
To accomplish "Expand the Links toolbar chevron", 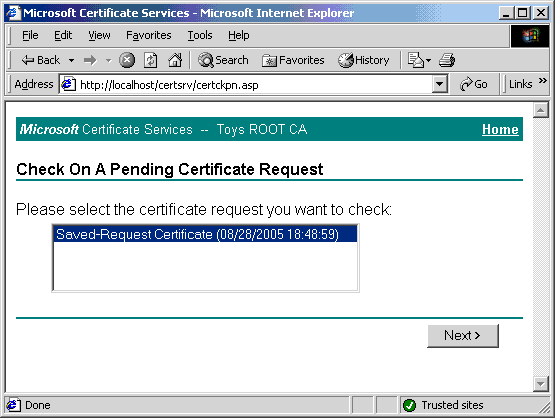I will (x=542, y=81).
